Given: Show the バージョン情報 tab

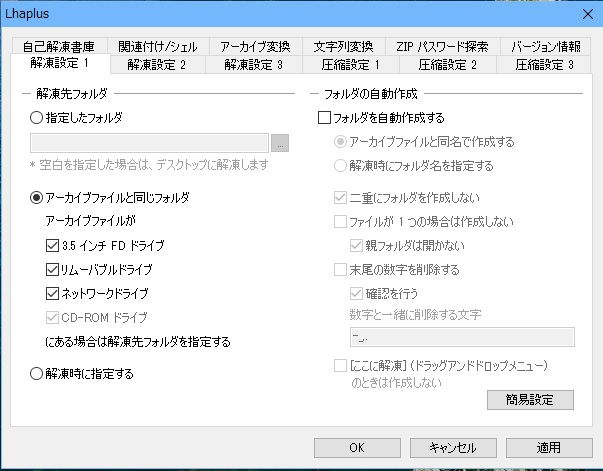Looking at the screenshot, I should point(546,47).
